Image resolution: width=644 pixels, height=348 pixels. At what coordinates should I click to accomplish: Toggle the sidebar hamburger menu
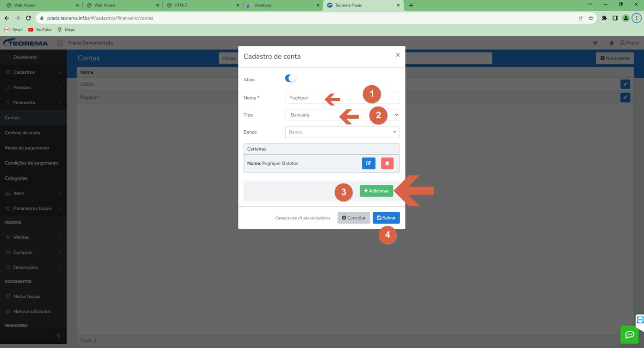[60, 43]
